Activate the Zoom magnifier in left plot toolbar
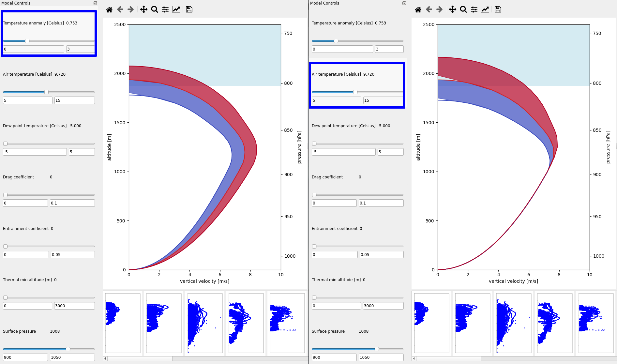Viewport: 617px width, 364px height. pyautogui.click(x=155, y=9)
